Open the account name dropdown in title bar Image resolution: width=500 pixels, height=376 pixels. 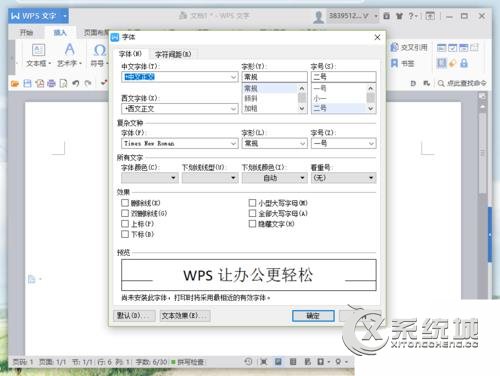point(376,16)
